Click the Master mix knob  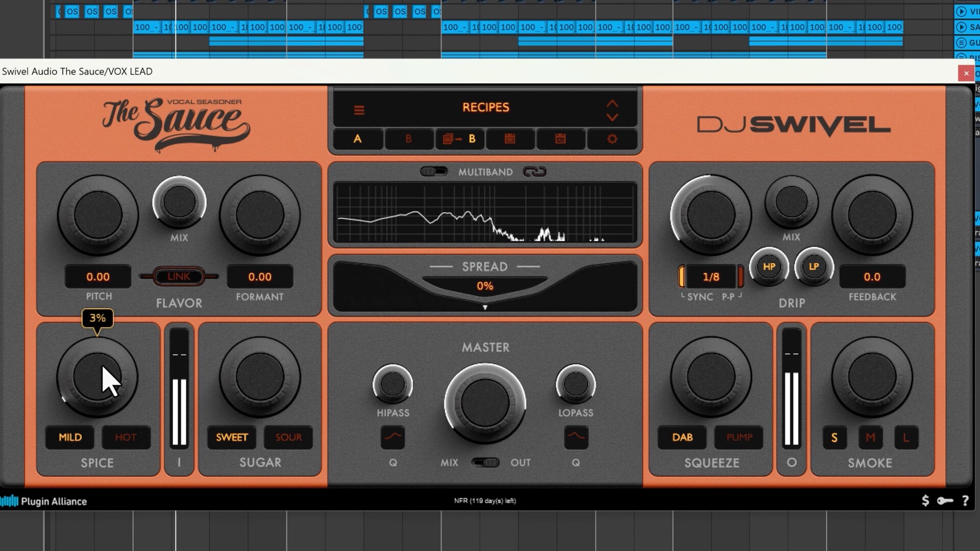(485, 403)
